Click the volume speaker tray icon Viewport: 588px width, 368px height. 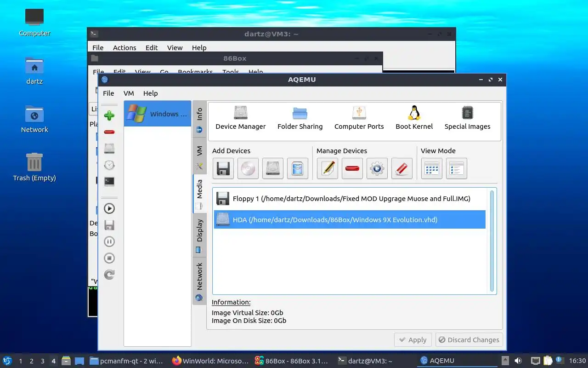click(x=518, y=361)
